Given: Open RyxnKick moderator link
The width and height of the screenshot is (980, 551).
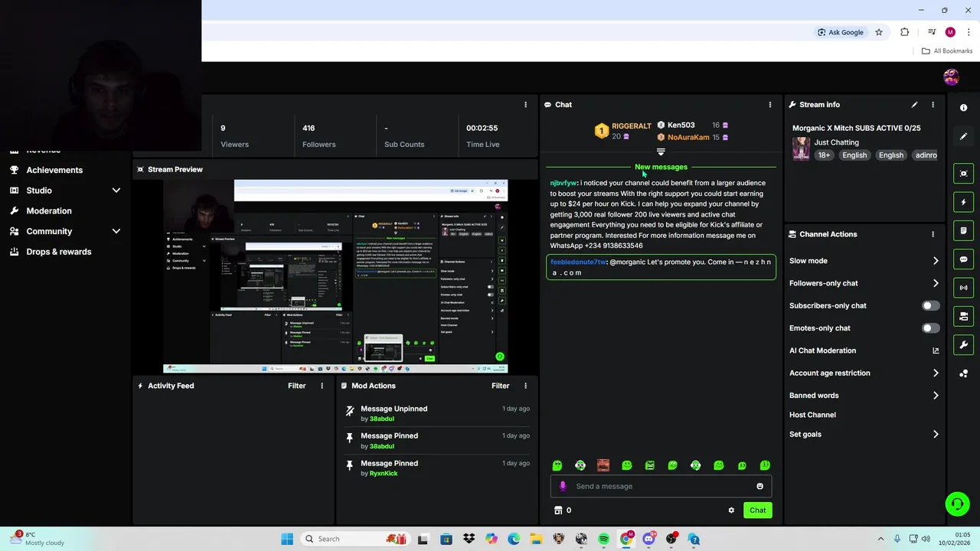Looking at the screenshot, I should [384, 474].
